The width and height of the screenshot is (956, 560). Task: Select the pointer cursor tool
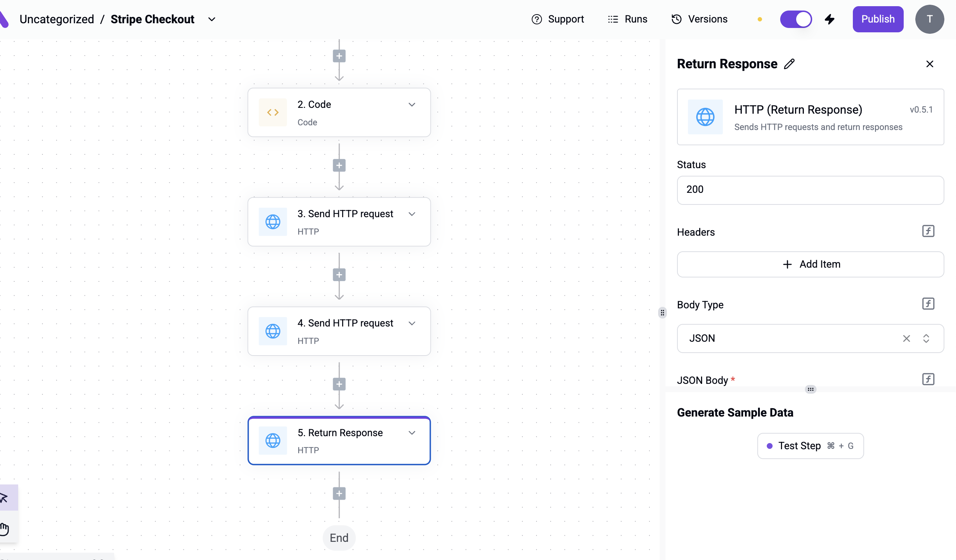[x=5, y=498]
